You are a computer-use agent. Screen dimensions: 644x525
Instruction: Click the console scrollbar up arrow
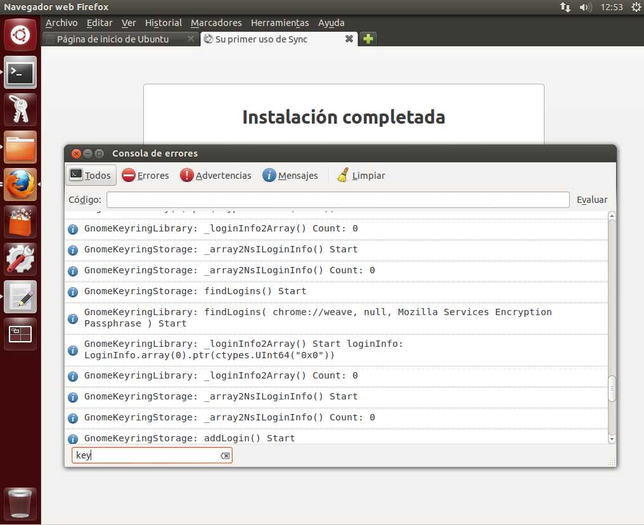coord(612,216)
